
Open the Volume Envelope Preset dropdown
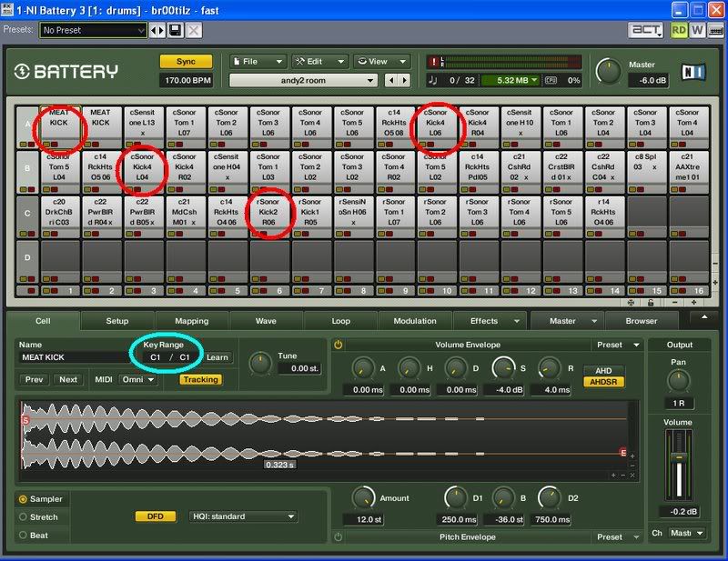(618, 345)
